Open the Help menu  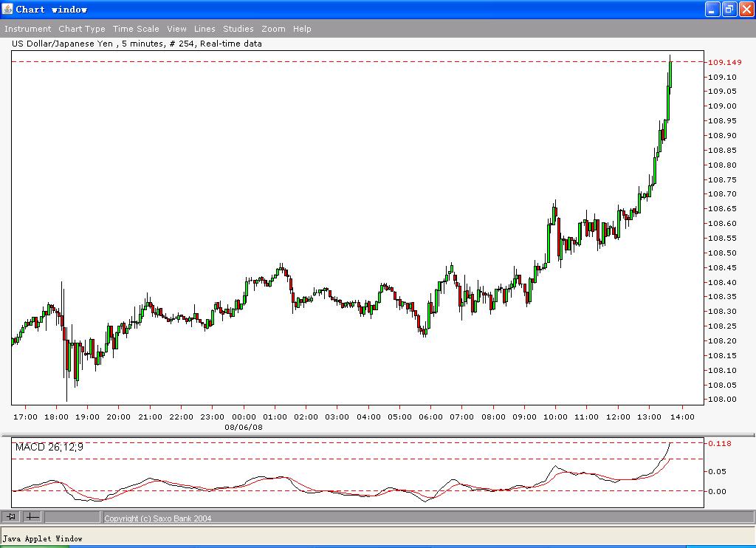pyautogui.click(x=302, y=29)
